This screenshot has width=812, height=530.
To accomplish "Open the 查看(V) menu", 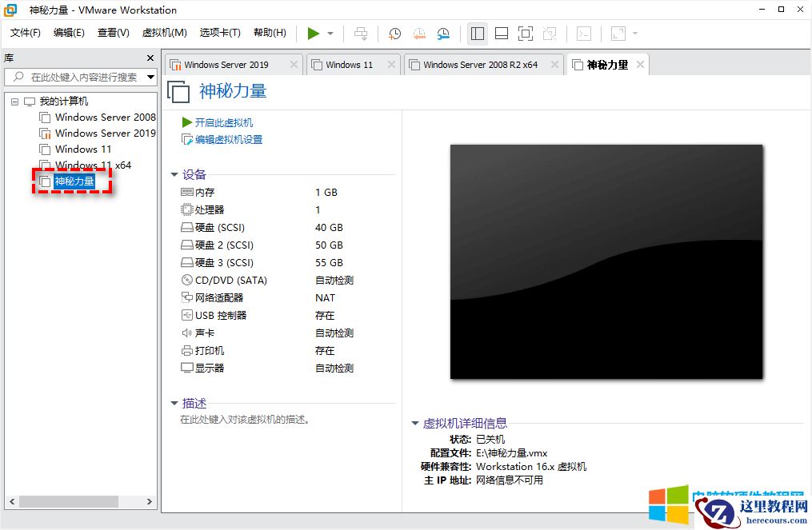I will pyautogui.click(x=114, y=33).
